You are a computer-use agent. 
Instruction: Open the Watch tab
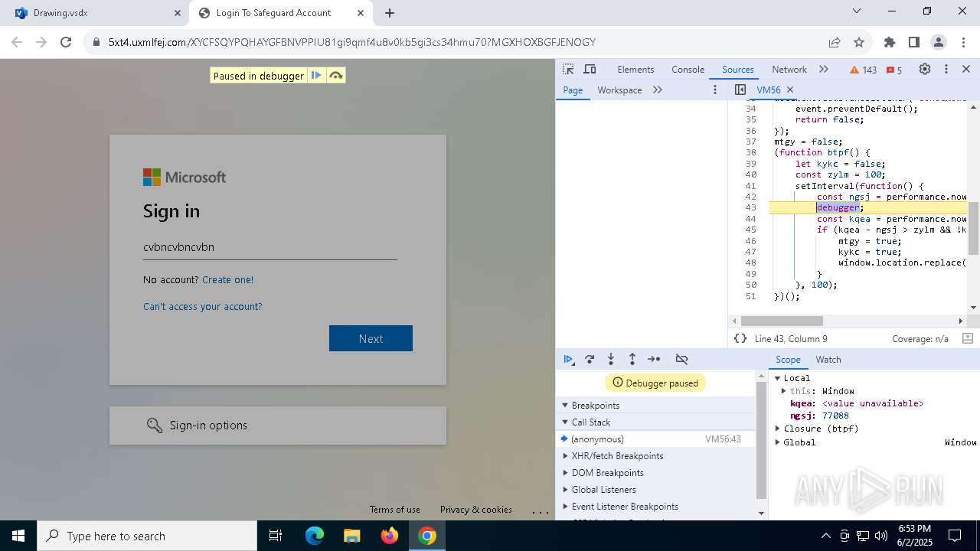828,359
